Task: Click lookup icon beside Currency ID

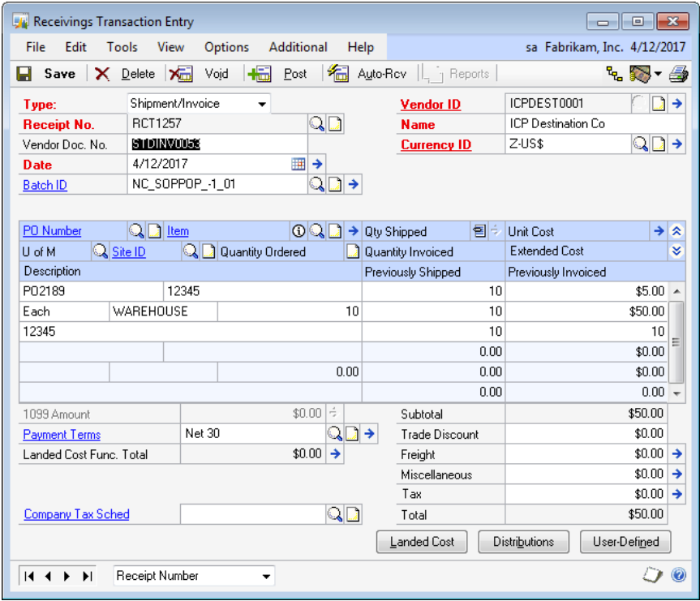Action: [x=640, y=144]
